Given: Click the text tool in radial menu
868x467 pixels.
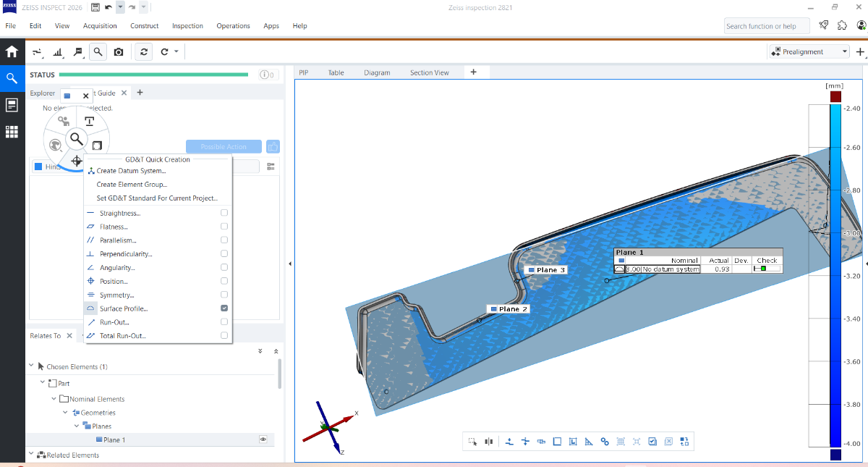Looking at the screenshot, I should click(89, 121).
